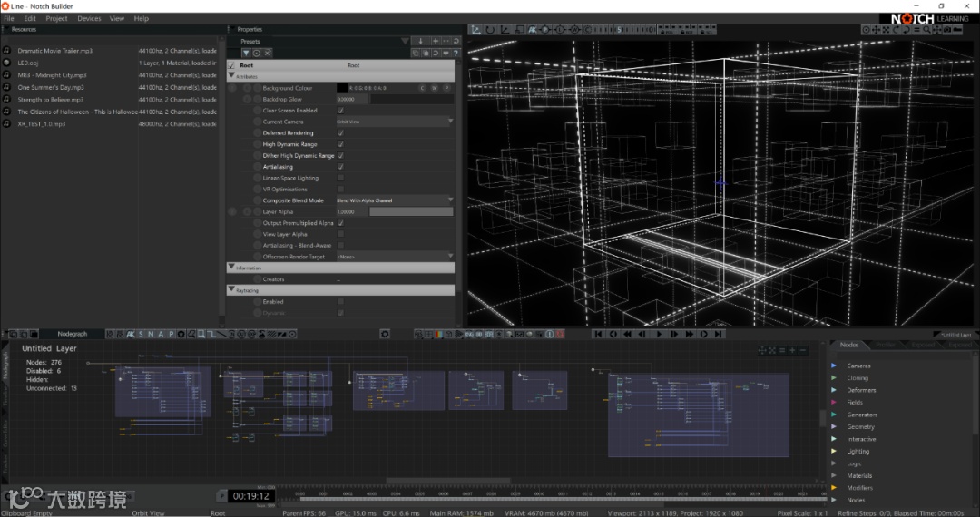Viewport: 980px width, 517px height.
Task: Click the download arrow icon beside Presets
Action: [421, 41]
